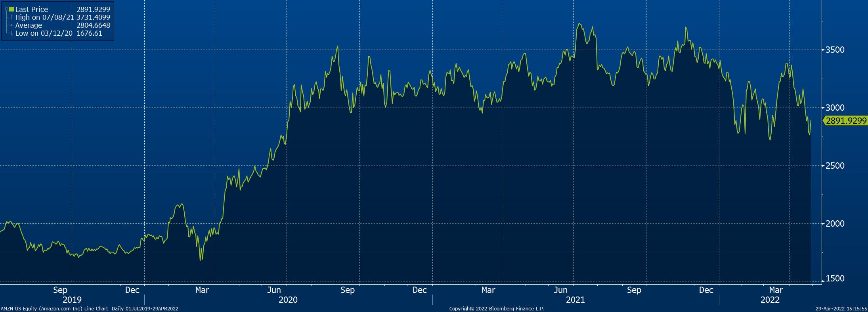Click the green Last Price color swatch

coord(11,9)
